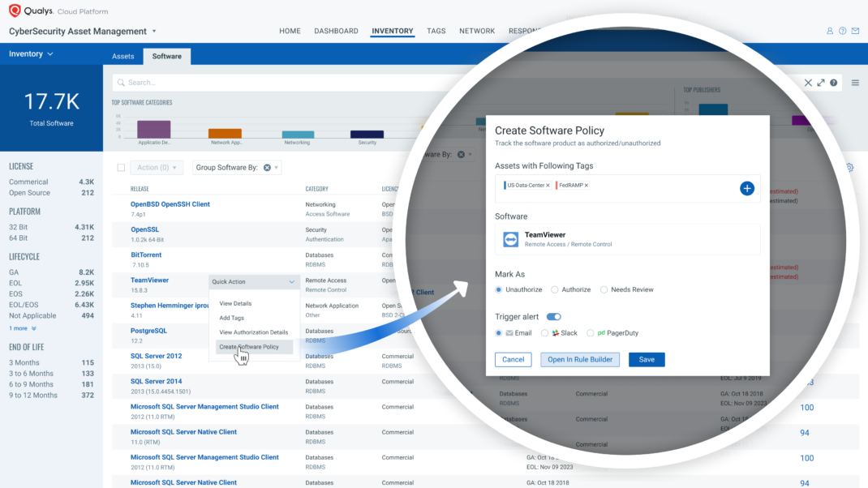Click the dark blue Security category bar

pyautogui.click(x=367, y=134)
